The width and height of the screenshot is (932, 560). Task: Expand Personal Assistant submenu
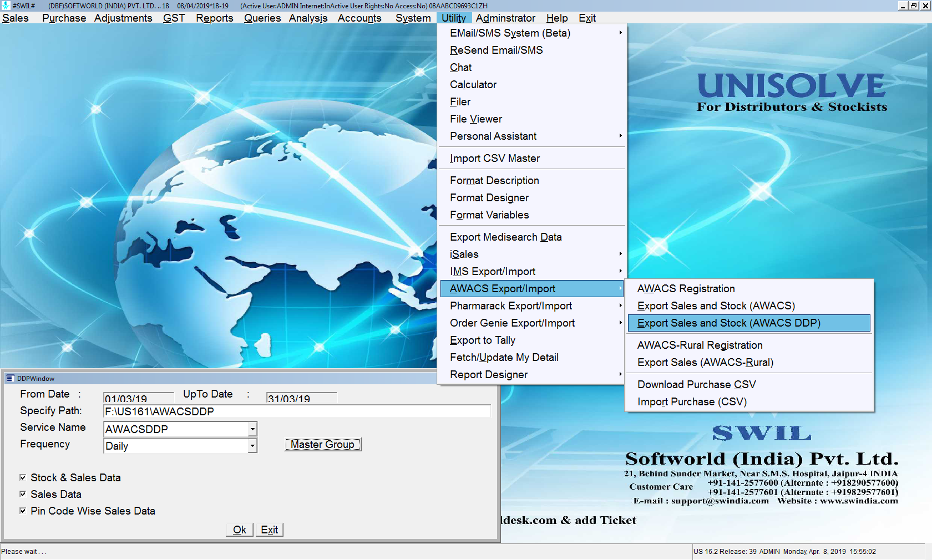[x=620, y=136]
